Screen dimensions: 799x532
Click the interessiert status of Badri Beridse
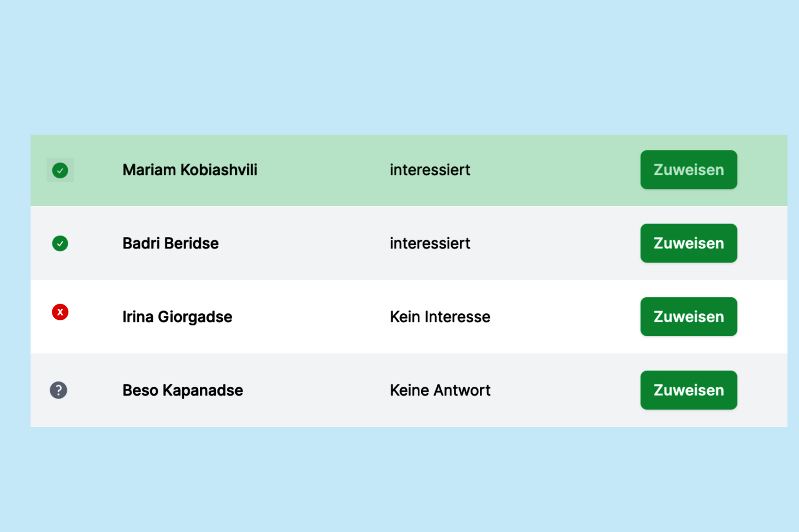tap(430, 243)
